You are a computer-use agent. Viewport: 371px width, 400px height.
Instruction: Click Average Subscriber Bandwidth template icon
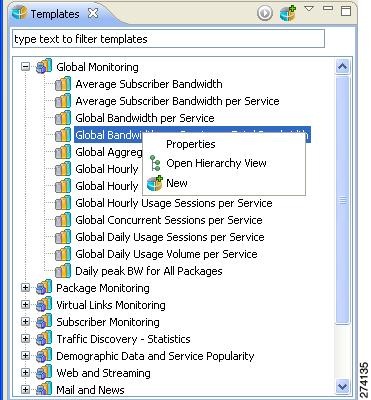(x=63, y=84)
